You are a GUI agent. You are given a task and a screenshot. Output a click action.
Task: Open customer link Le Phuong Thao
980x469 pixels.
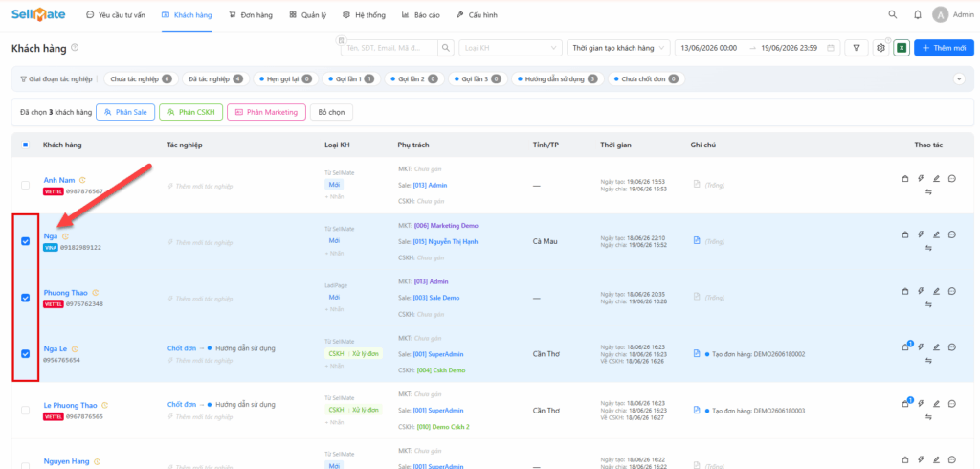71,405
